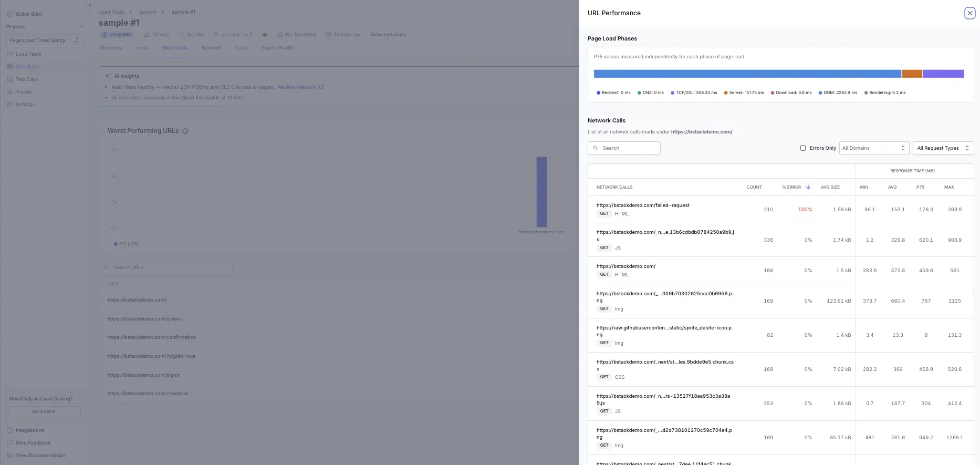Switch to the Tests tab
Viewport: 980px width, 465px height.
[x=143, y=48]
